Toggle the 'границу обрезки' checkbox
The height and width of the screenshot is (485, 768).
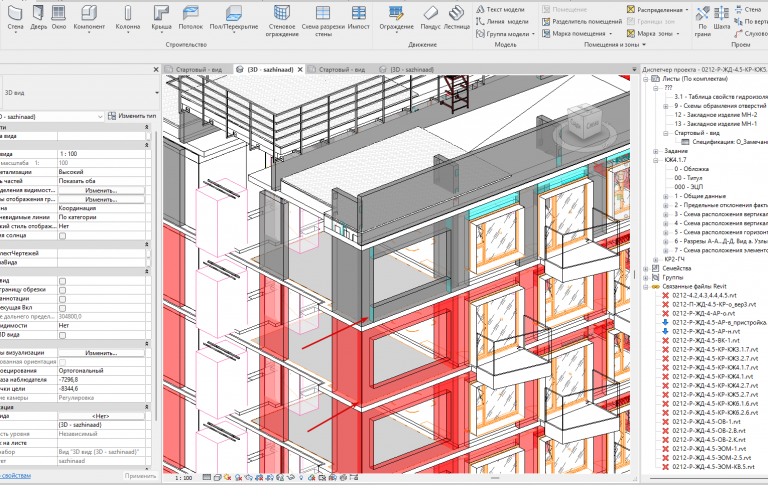pyautogui.click(x=62, y=290)
